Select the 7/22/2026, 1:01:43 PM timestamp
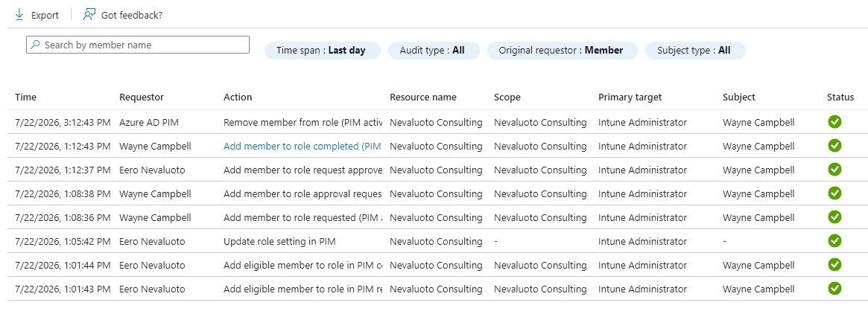868x311 pixels. tap(63, 289)
